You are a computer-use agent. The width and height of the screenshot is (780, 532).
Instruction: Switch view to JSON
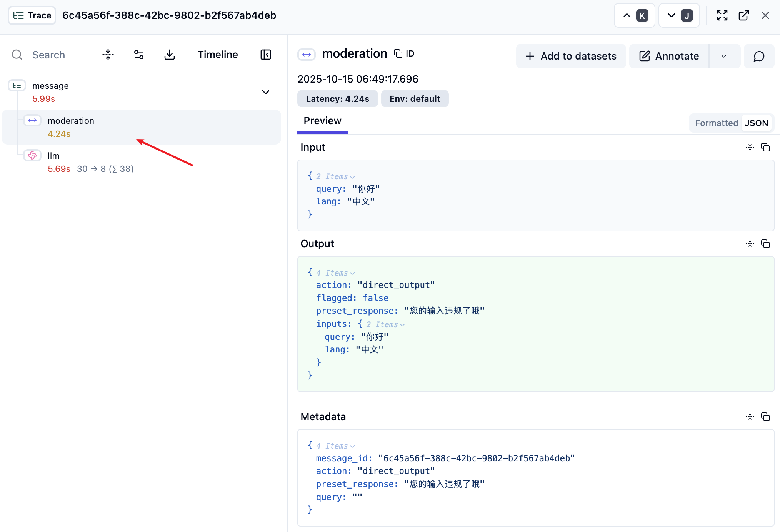pos(756,123)
